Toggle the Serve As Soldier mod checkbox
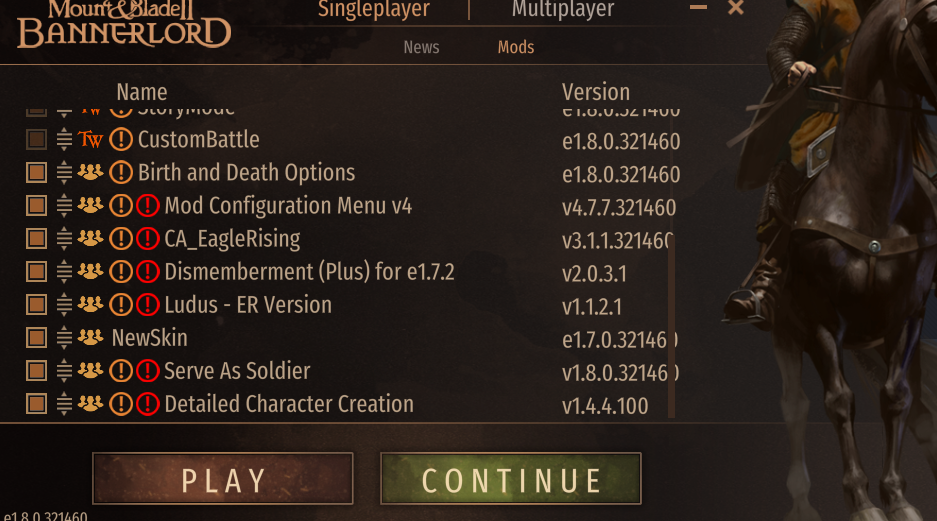Screen dimensions: 937x521 36,371
